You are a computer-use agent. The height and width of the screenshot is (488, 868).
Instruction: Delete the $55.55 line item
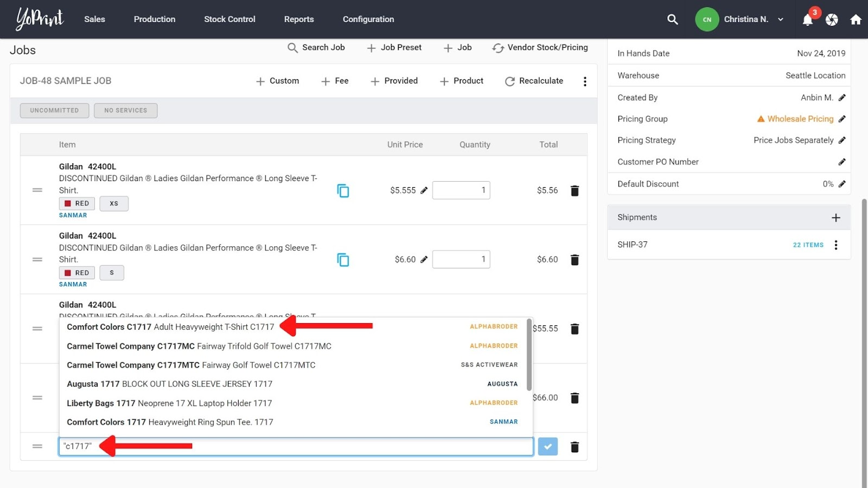coord(575,329)
